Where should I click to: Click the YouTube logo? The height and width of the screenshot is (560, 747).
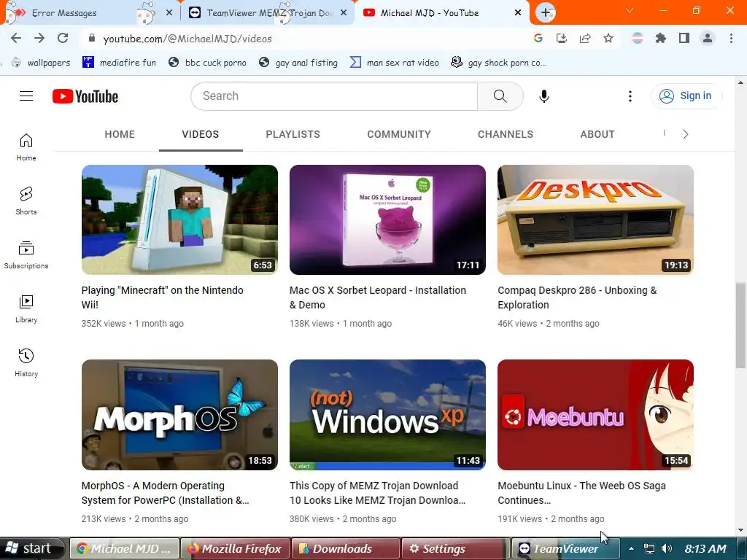[85, 96]
